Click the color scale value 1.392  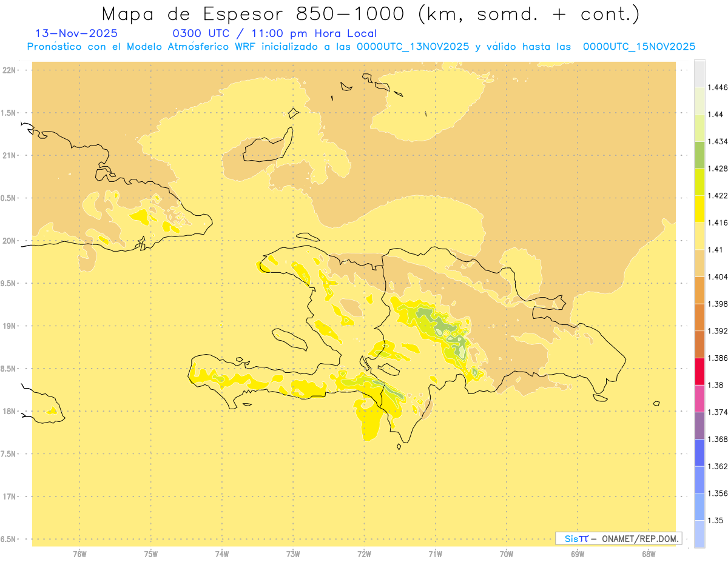click(x=718, y=331)
